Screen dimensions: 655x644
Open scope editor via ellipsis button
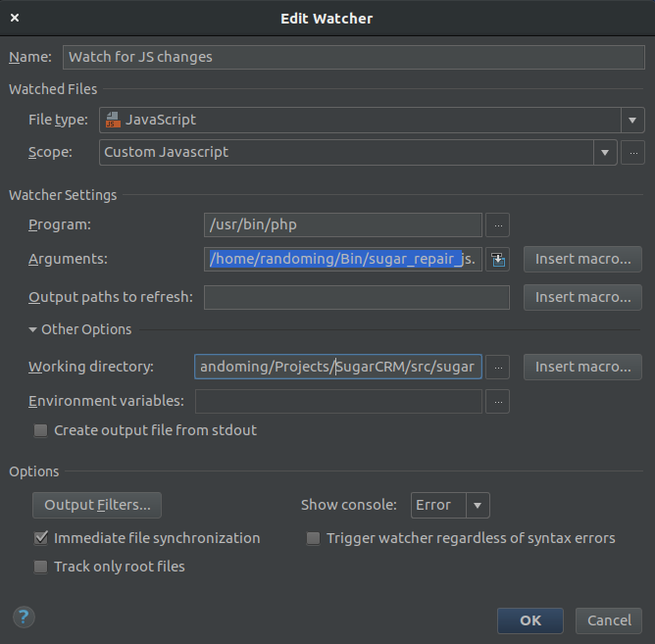(x=633, y=153)
